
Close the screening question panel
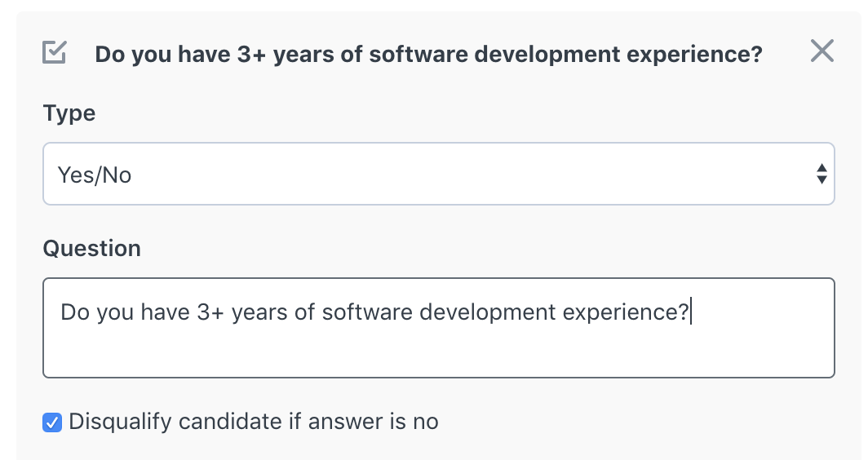(x=822, y=51)
